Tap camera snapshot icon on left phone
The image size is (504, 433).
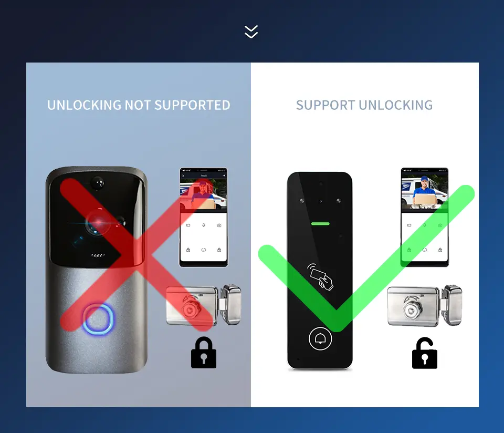219,225
